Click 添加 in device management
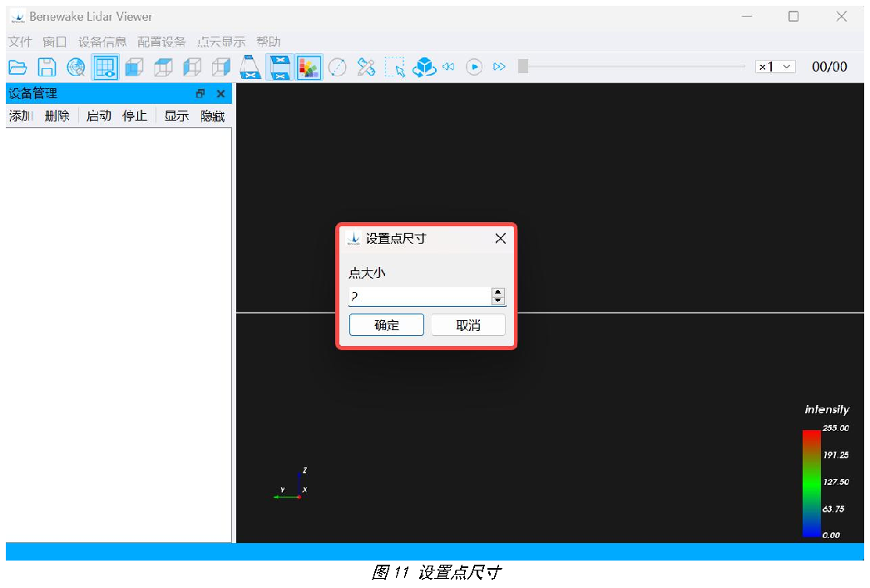 point(21,116)
